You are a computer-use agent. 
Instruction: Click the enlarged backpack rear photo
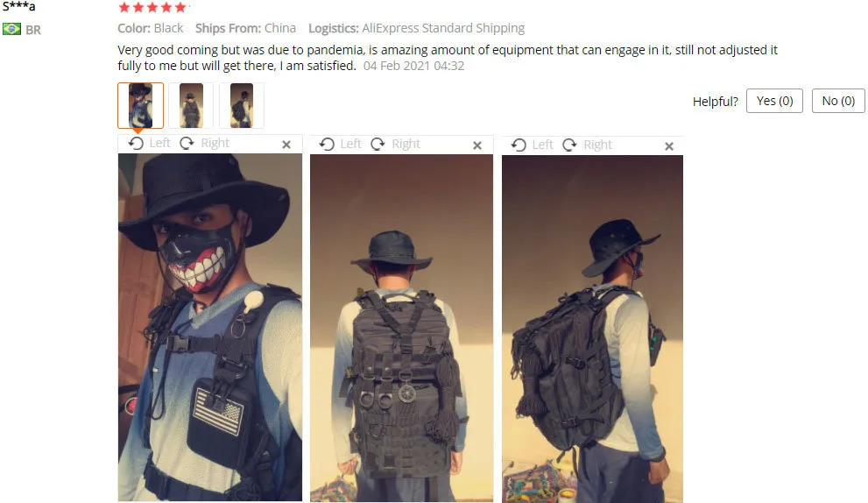(401, 329)
